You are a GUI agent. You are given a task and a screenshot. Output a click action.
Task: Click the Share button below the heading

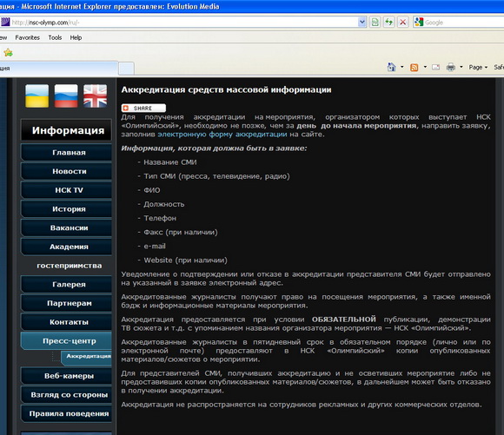point(143,108)
